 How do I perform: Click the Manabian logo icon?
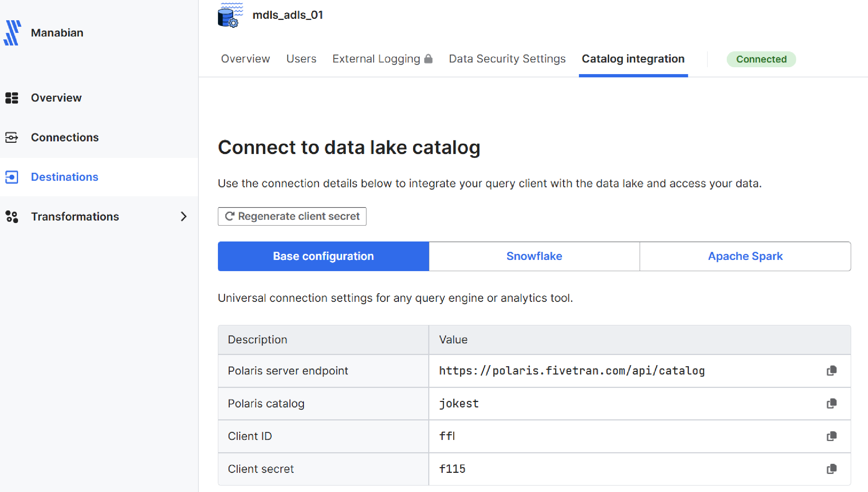click(12, 33)
